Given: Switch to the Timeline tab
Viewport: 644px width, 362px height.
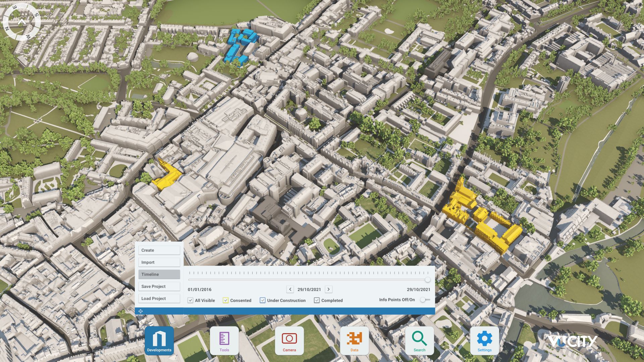Looking at the screenshot, I should 159,274.
